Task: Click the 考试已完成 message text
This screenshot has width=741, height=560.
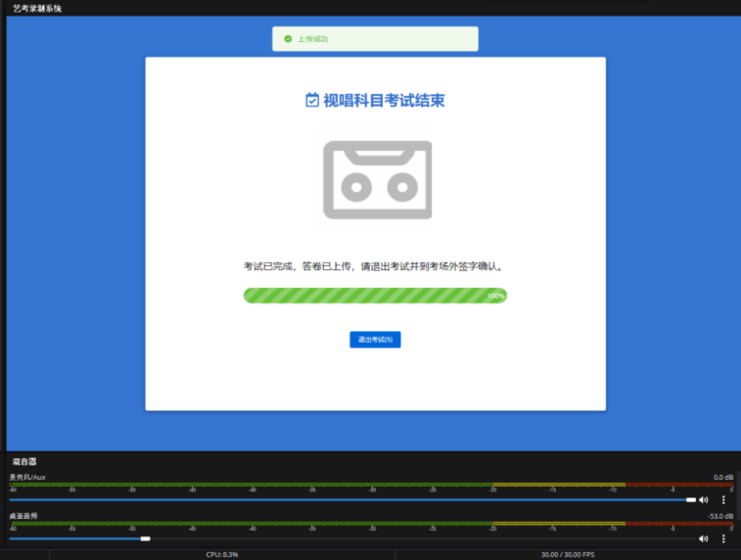Action: pyautogui.click(x=373, y=266)
